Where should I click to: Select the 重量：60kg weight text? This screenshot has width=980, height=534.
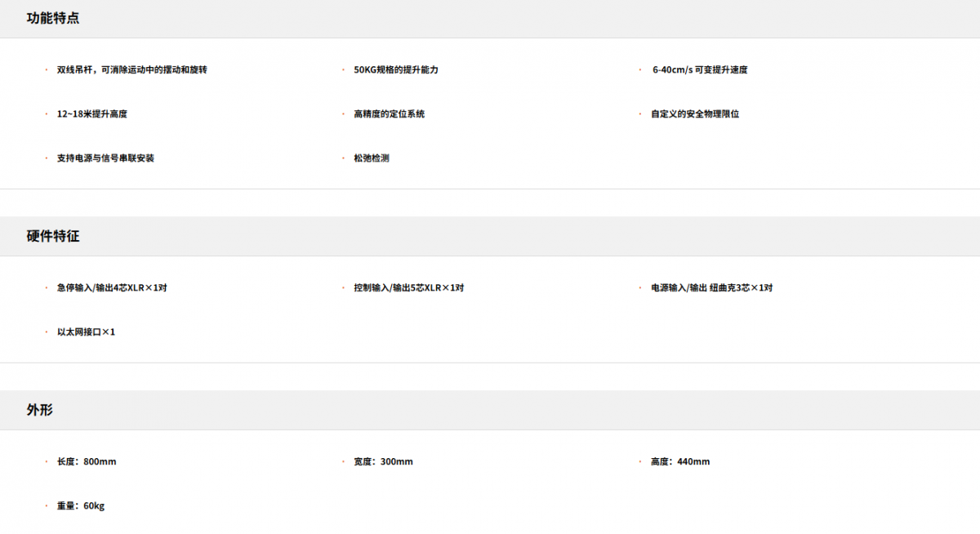coord(80,506)
